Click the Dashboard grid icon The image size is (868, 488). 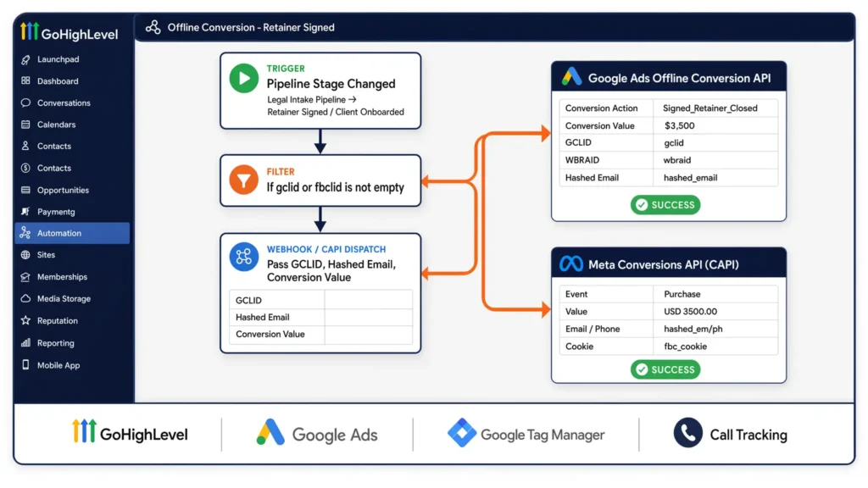click(25, 80)
